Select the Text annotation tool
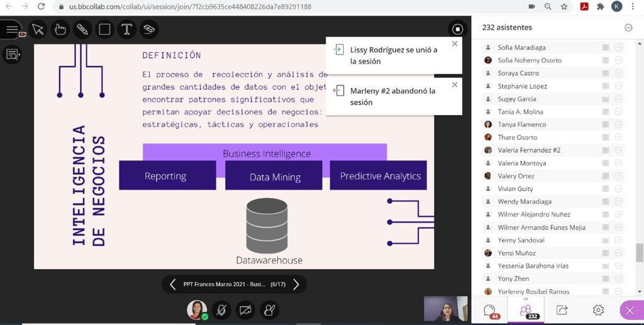The image size is (644, 325). coord(126,30)
